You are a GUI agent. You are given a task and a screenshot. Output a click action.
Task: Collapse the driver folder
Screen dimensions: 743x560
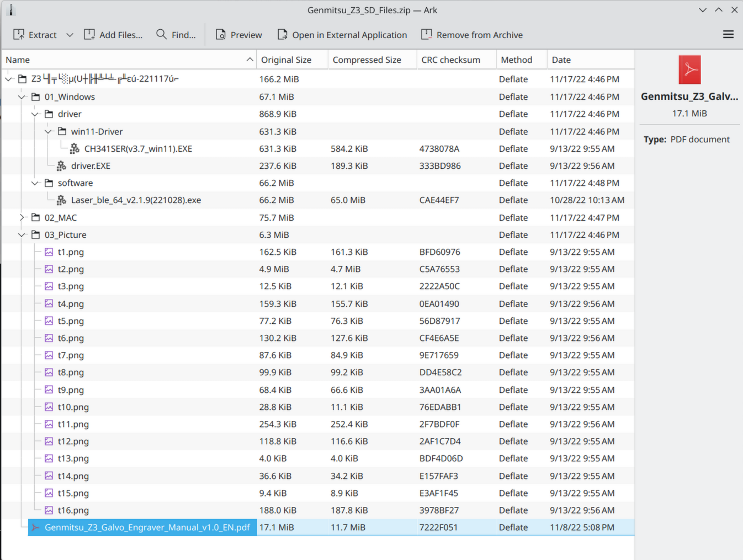tap(35, 114)
